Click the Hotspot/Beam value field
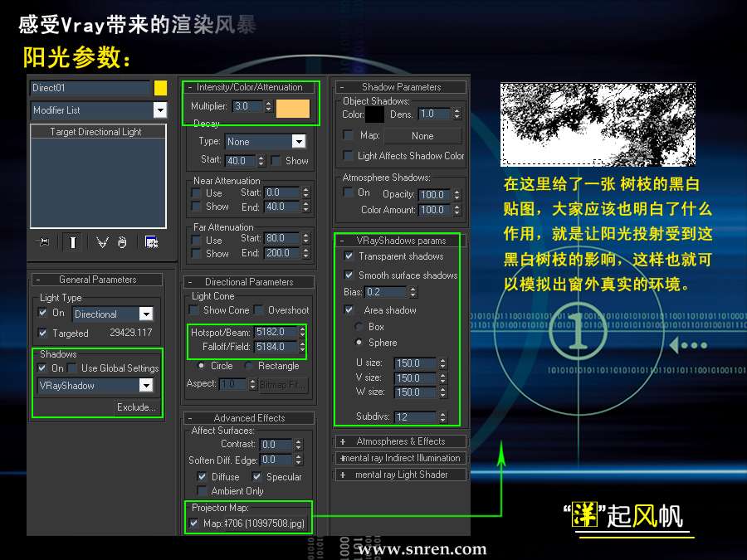Screen dimensions: 747x560 point(276,332)
